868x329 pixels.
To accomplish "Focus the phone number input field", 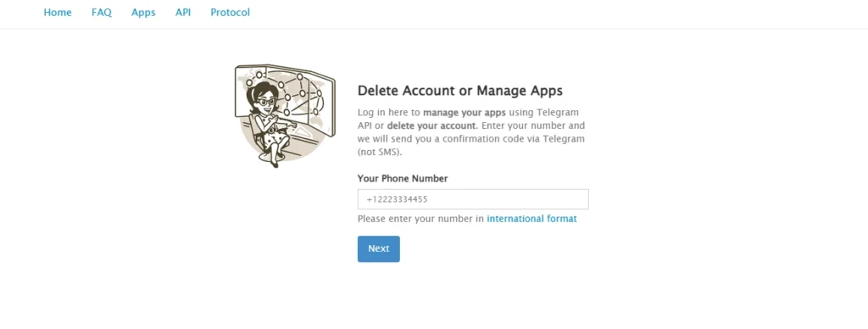I will point(473,199).
